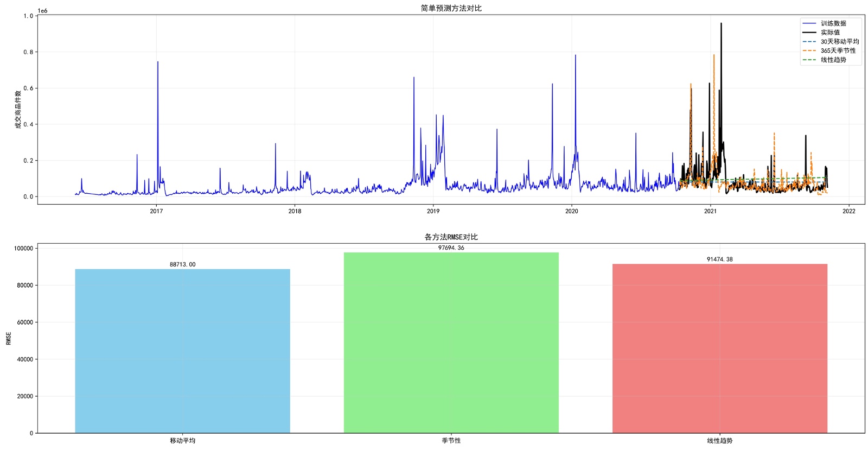The height and width of the screenshot is (451, 868).
Task: Click the RMSE y-axis label
Action: pyautogui.click(x=9, y=339)
